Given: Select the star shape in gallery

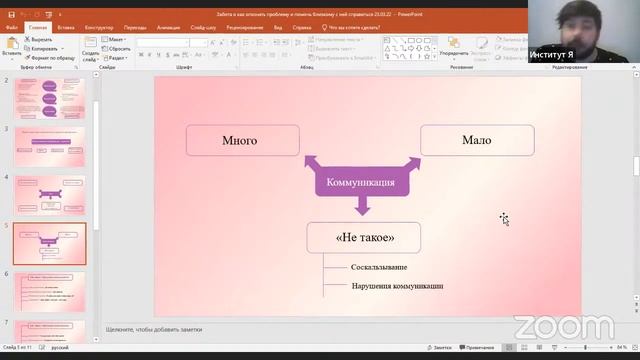Looking at the screenshot, I should coord(427,56).
